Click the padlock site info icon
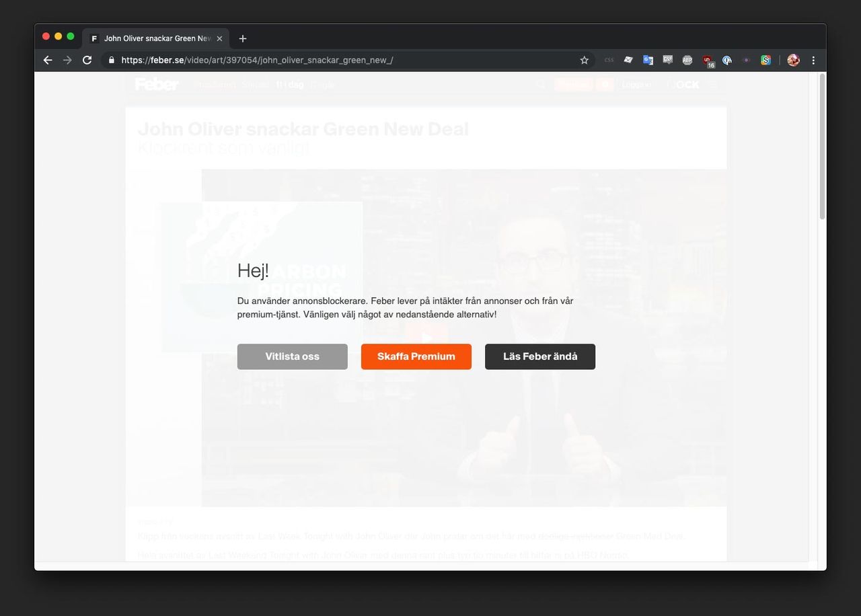 pyautogui.click(x=112, y=60)
